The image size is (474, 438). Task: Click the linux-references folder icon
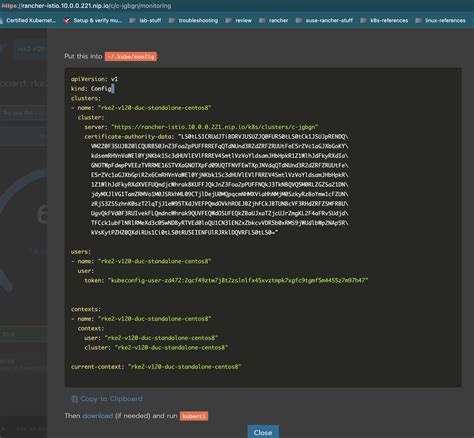[x=418, y=20]
